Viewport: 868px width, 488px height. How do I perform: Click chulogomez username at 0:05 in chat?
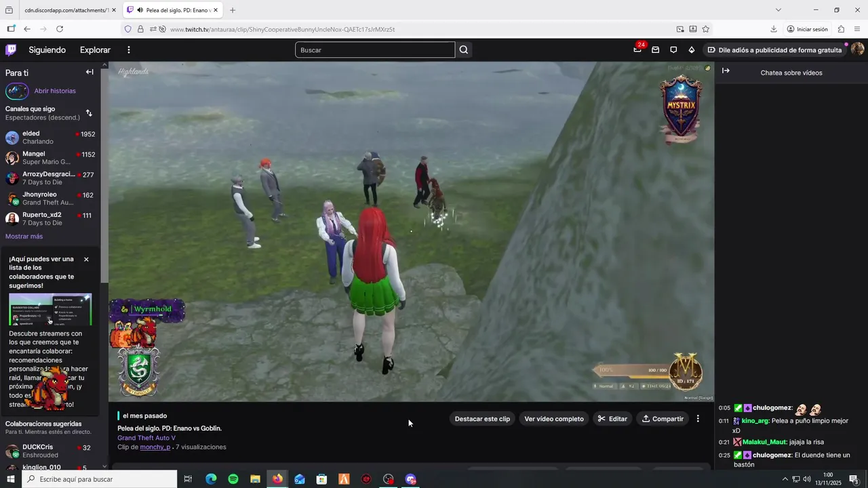pos(772,408)
